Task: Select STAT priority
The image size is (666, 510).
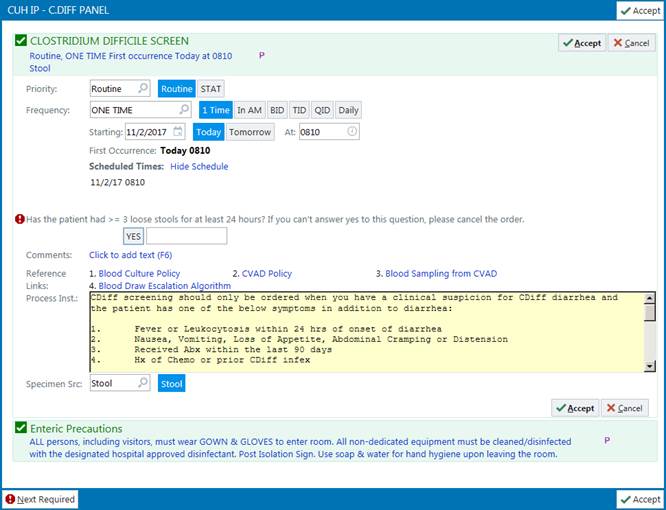Action: point(211,89)
